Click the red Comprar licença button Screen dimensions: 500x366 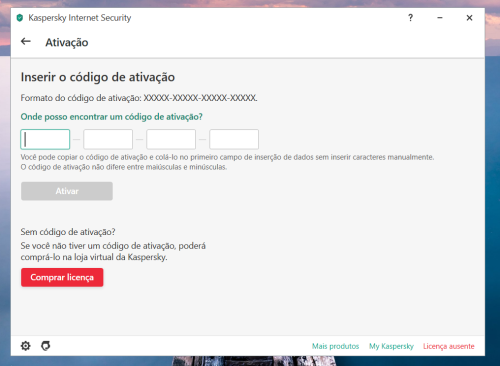click(62, 277)
